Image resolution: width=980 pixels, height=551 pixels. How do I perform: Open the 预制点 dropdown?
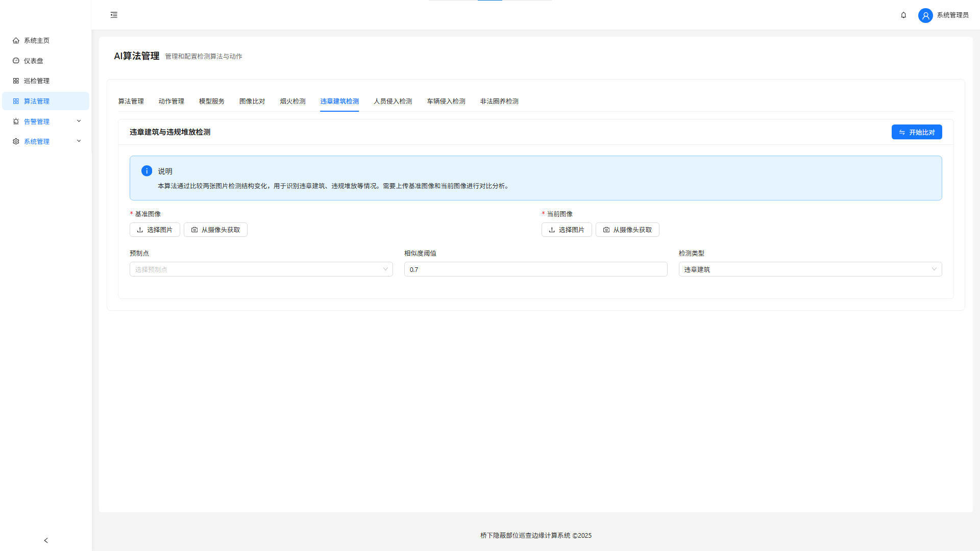pos(261,269)
